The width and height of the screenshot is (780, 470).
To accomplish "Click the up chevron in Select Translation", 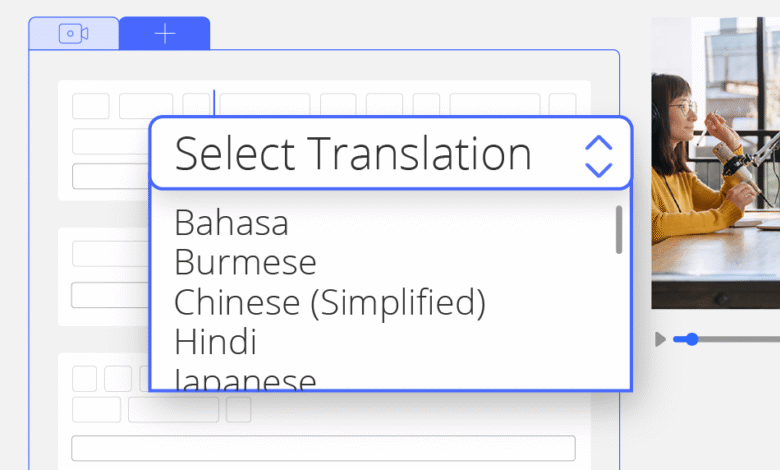I will [x=598, y=143].
